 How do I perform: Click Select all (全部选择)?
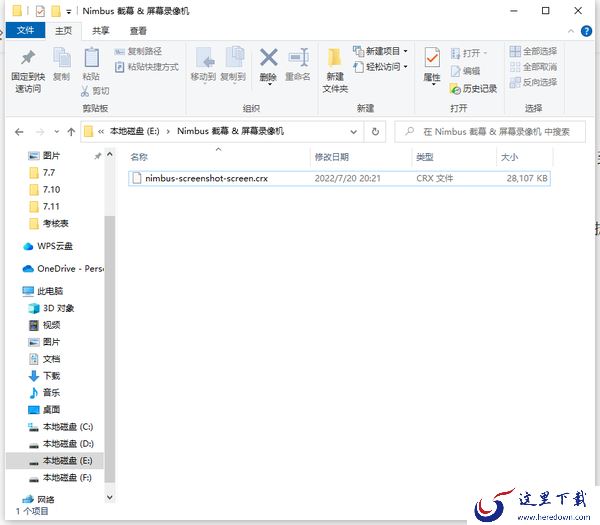pyautogui.click(x=533, y=51)
